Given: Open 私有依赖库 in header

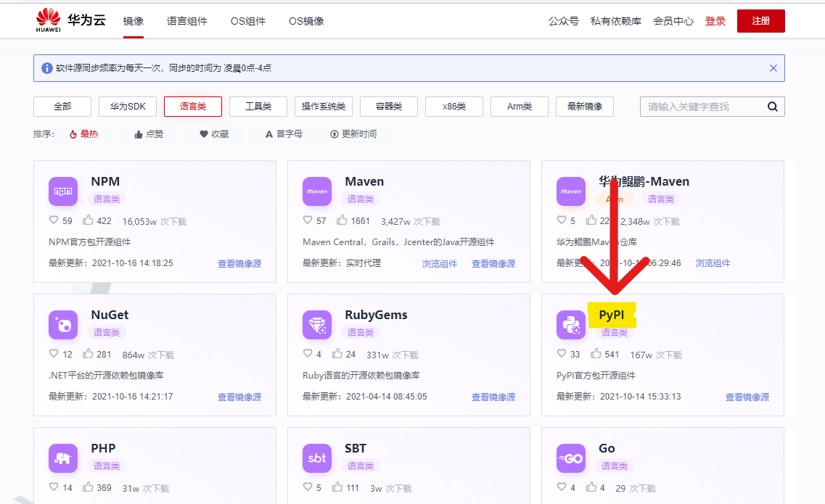Looking at the screenshot, I should 615,21.
